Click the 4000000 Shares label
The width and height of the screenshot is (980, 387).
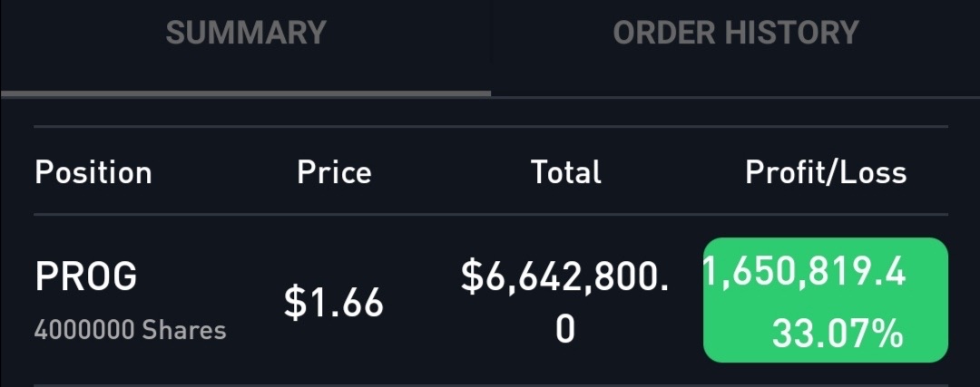click(x=130, y=330)
